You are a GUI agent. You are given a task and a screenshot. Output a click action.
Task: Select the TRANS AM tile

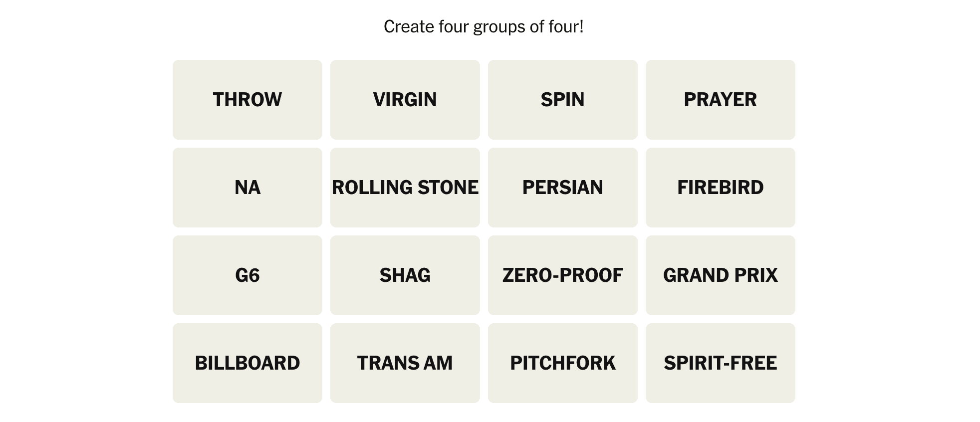point(405,363)
